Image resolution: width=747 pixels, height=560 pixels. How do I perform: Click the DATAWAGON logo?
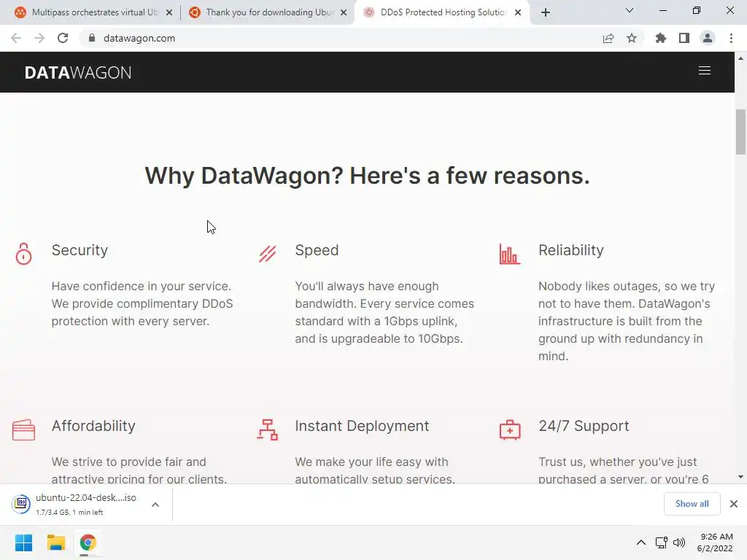(x=78, y=72)
